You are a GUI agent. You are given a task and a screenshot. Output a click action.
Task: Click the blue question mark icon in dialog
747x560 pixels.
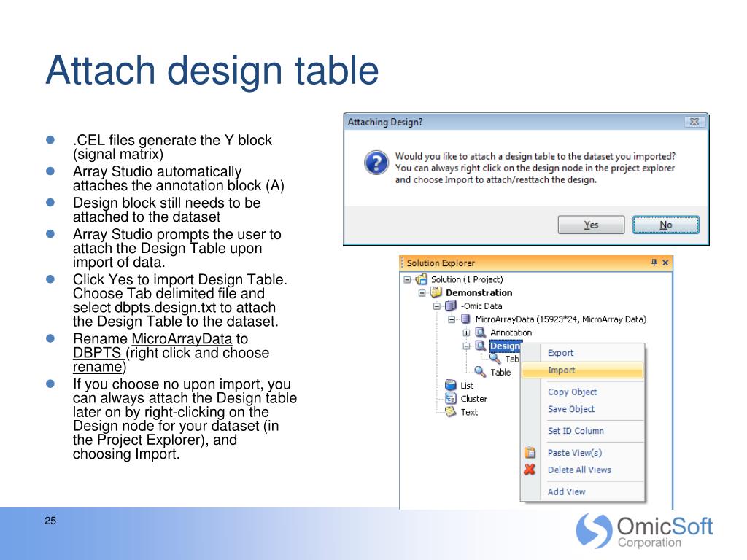pos(376,163)
